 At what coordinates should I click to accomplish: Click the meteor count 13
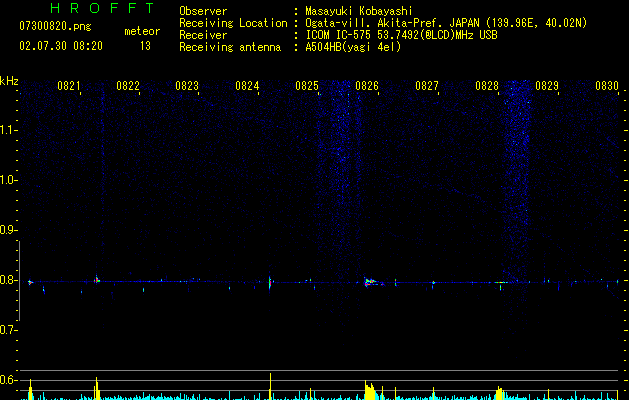click(x=145, y=46)
